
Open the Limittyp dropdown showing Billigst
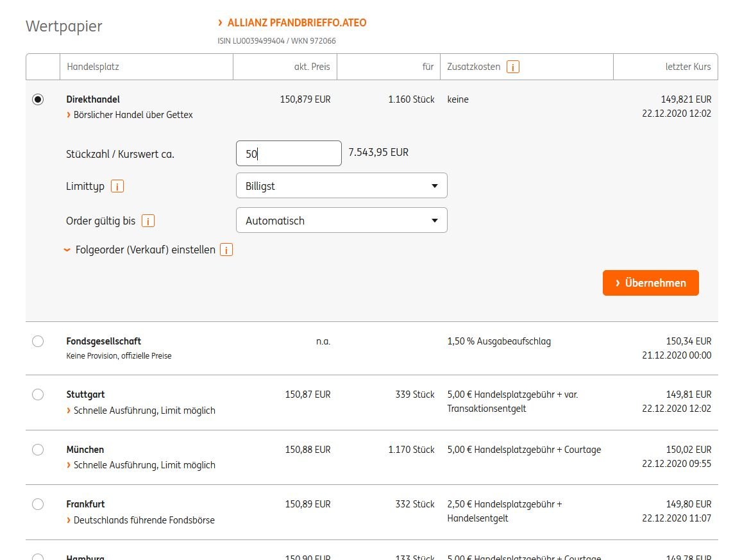[341, 186]
